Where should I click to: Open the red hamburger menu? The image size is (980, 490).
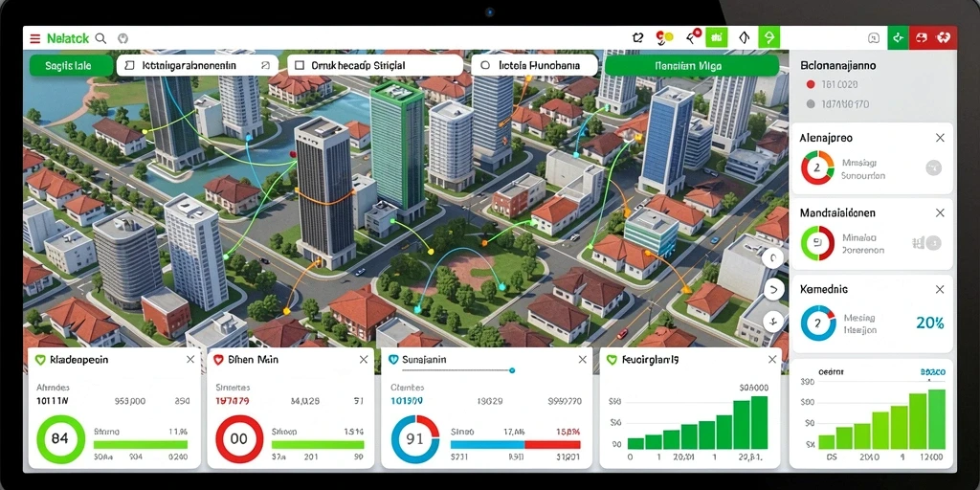click(x=35, y=38)
